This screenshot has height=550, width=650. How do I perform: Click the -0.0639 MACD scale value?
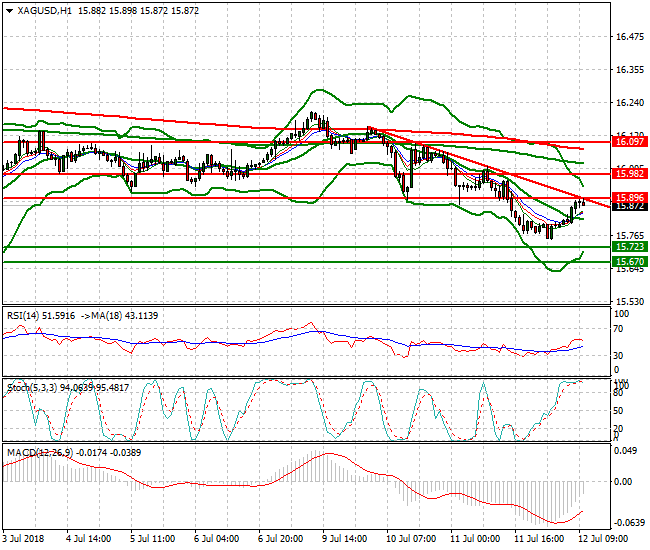tap(629, 523)
